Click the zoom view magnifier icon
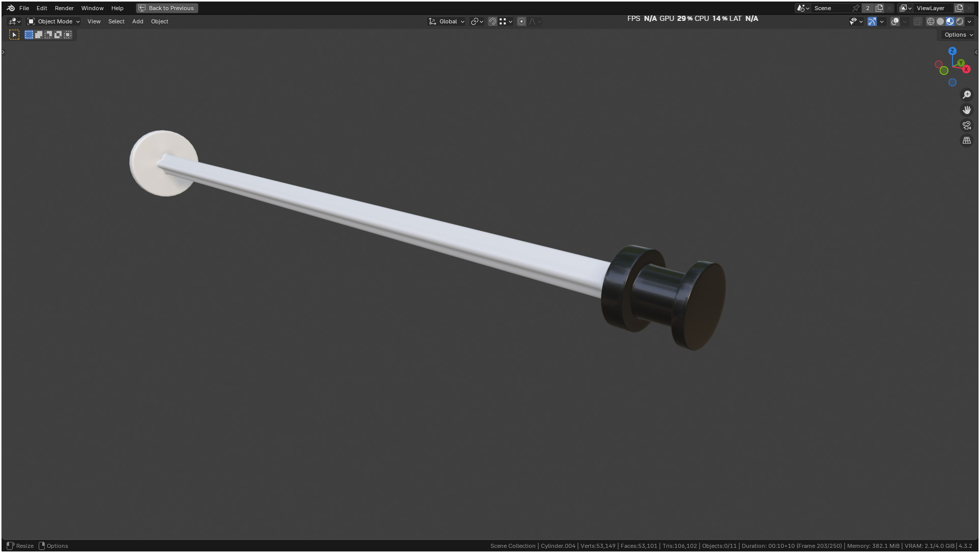The height and width of the screenshot is (553, 980). [x=967, y=95]
